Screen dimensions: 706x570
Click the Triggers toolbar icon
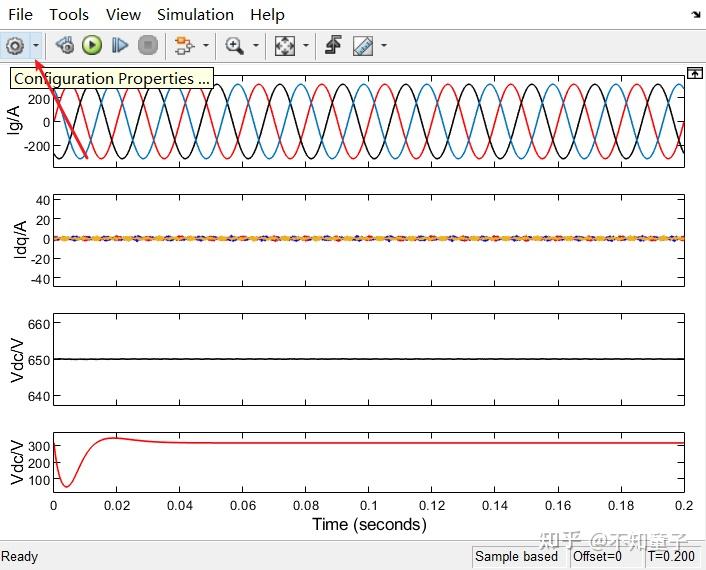pos(334,45)
